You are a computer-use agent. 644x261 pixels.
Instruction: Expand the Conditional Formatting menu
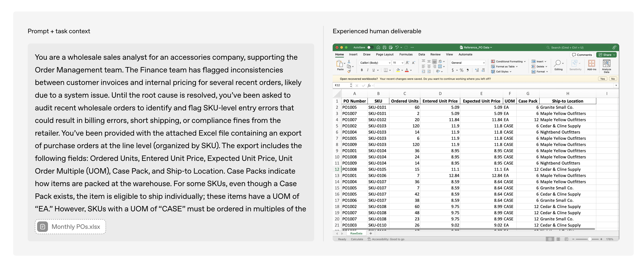508,62
